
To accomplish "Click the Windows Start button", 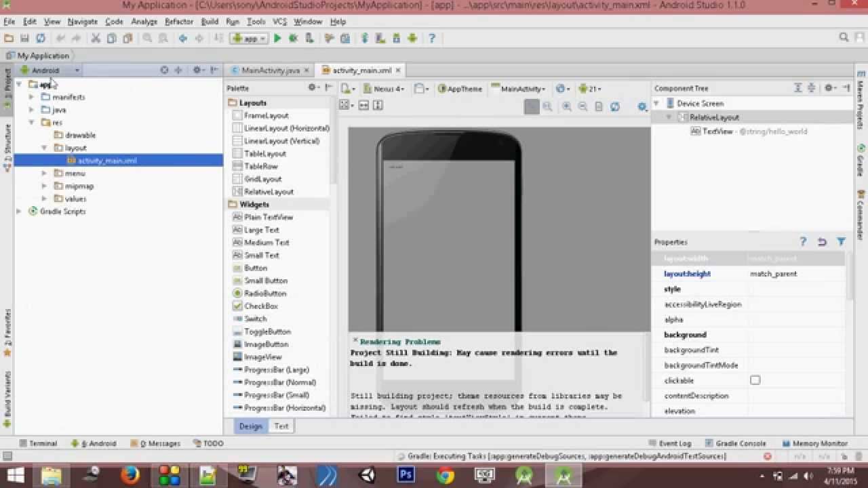I will [x=14, y=475].
